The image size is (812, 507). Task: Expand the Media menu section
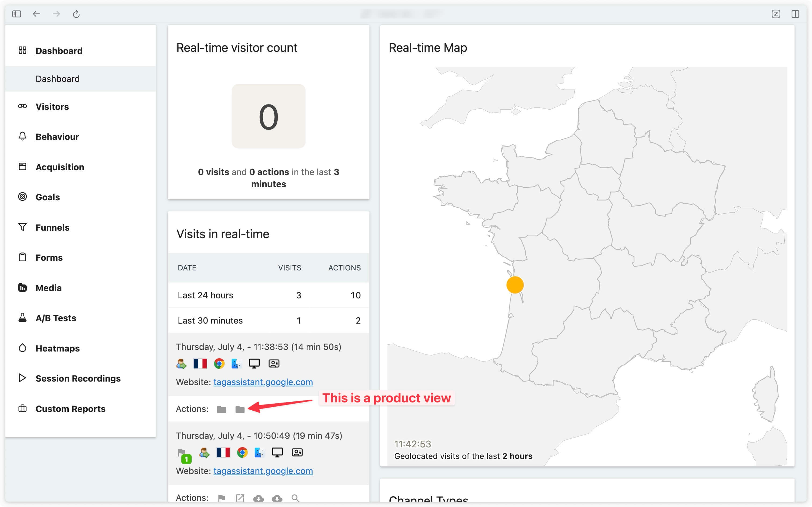(x=48, y=287)
